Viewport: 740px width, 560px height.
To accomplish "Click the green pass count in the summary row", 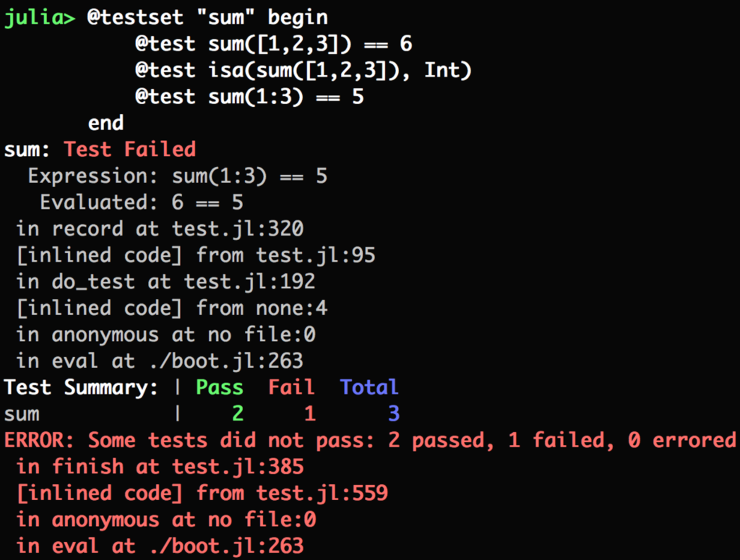I will 238,414.
